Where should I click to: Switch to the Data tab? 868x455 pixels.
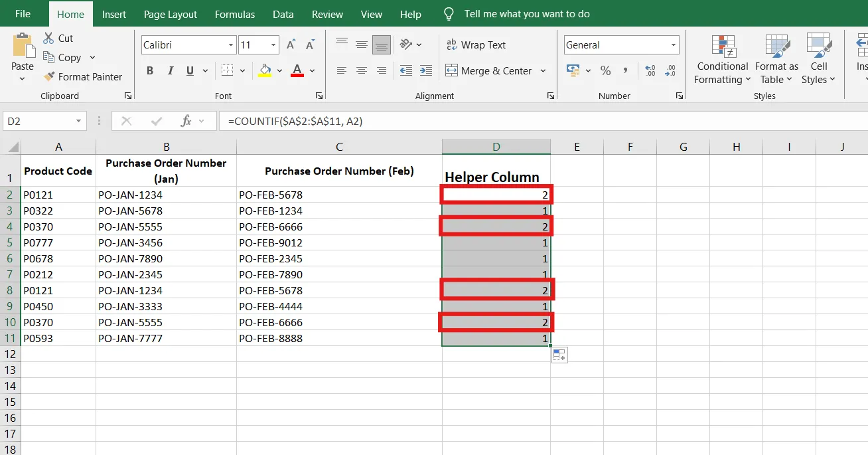283,14
